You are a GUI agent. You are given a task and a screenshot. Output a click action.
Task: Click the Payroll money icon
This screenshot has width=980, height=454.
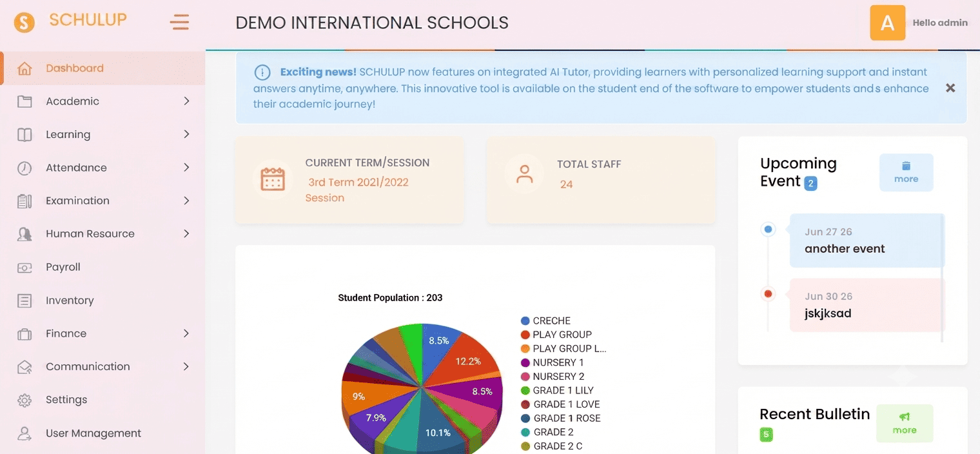click(x=24, y=267)
